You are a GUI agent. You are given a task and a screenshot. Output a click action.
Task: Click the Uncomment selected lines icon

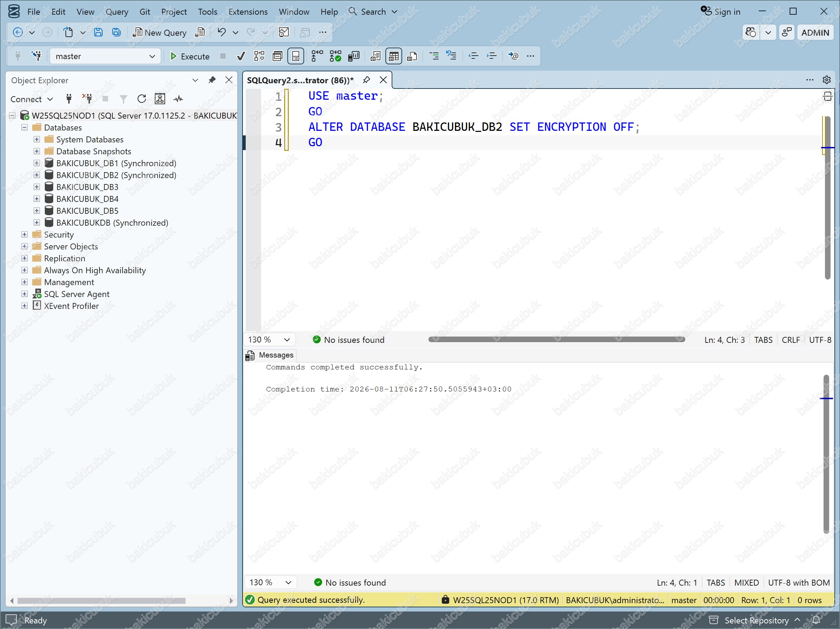coord(451,56)
